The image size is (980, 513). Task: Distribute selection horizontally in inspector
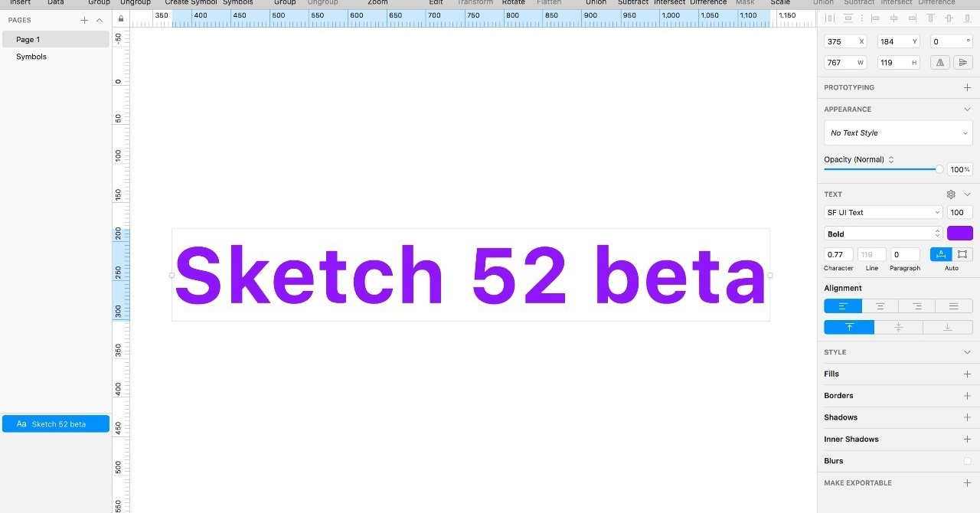click(830, 18)
